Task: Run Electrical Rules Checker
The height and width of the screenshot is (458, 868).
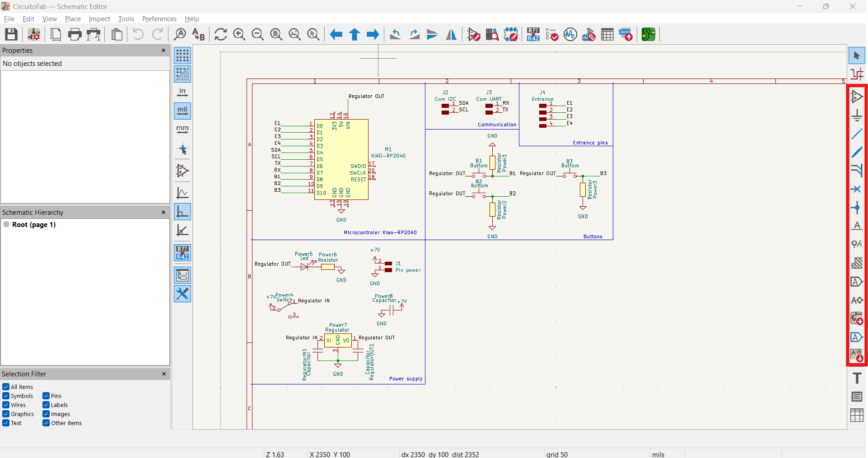Action: pos(552,34)
